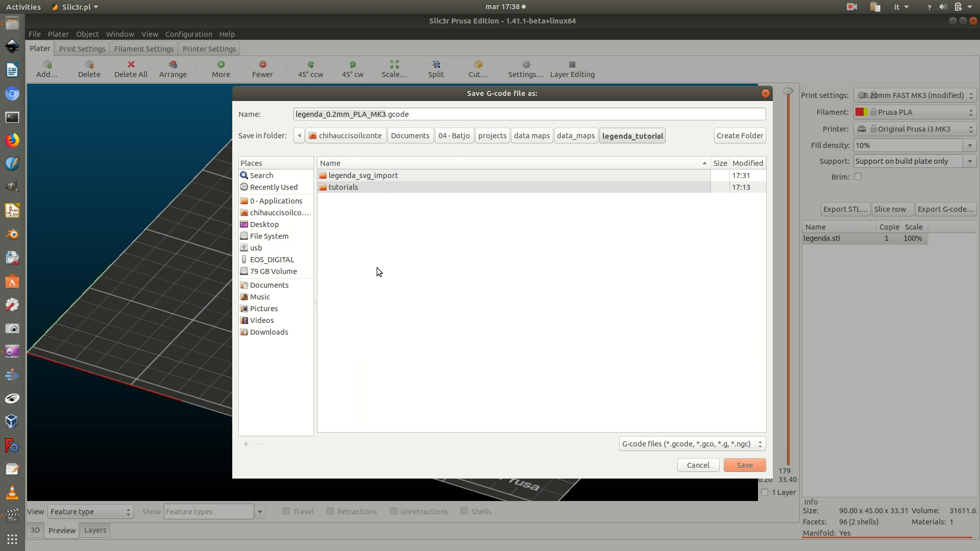Click the Split toolbar icon
Screen dimensions: 980x551
[436, 65]
